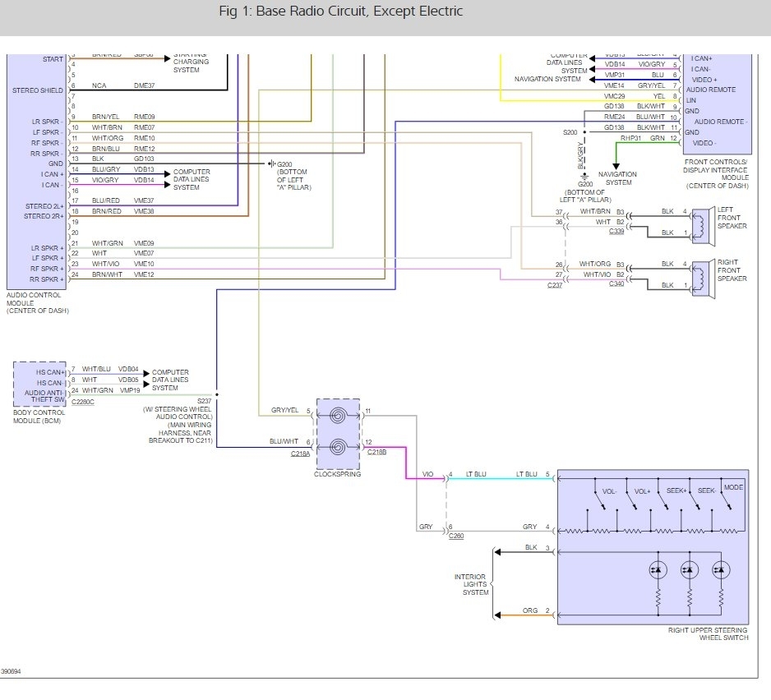Click the C237 connector label

pos(556,285)
